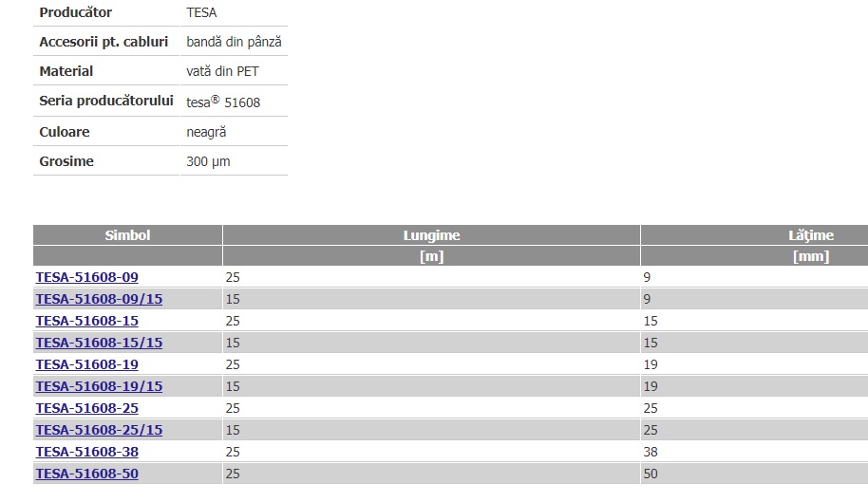Click the Lățime column header
868x502 pixels.
coord(810,235)
